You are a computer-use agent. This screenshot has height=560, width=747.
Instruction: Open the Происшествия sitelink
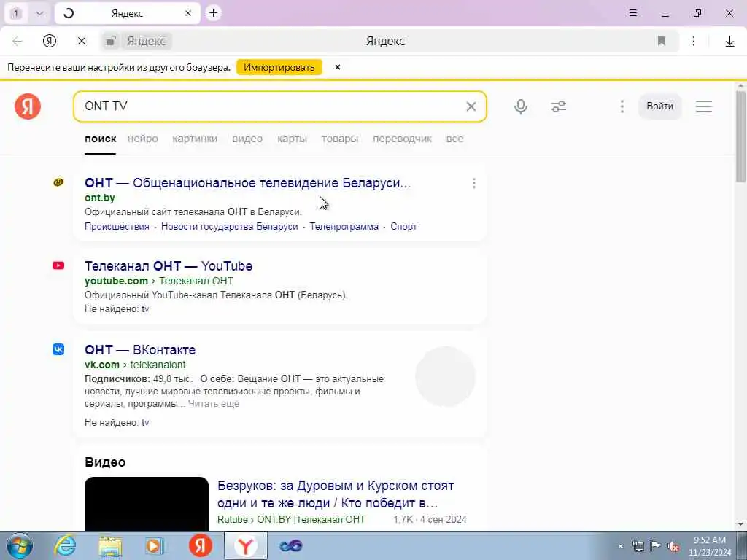[x=117, y=227]
